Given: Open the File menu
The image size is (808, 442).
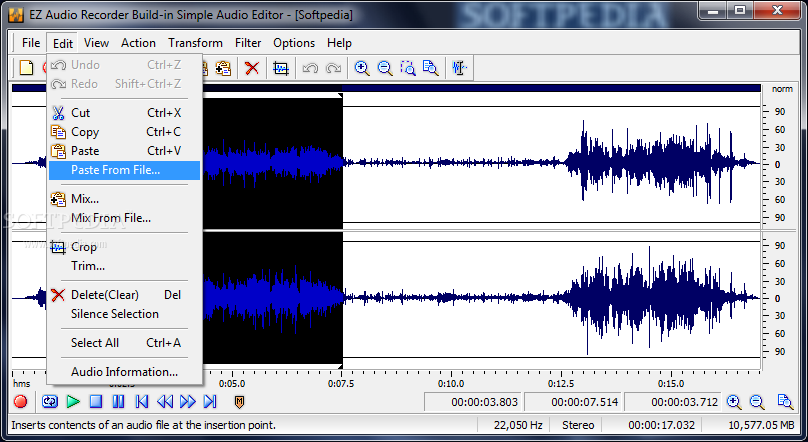Looking at the screenshot, I should point(31,43).
